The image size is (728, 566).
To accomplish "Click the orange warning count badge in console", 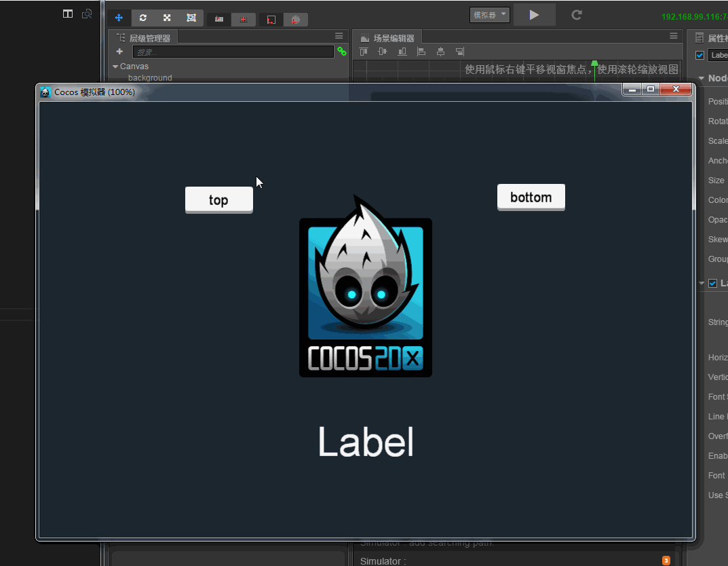I will coord(666,561).
